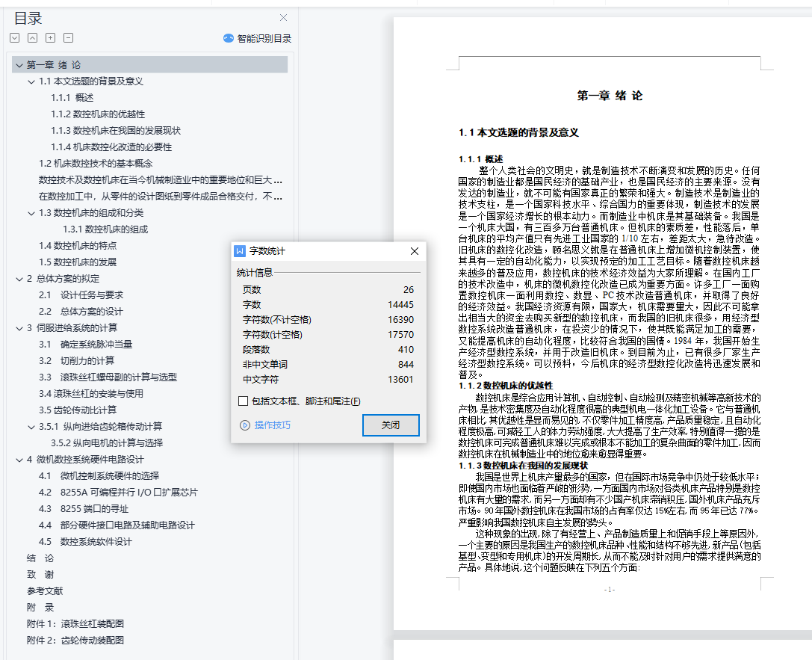Close the 字数统计 dialog with the X

[x=415, y=251]
